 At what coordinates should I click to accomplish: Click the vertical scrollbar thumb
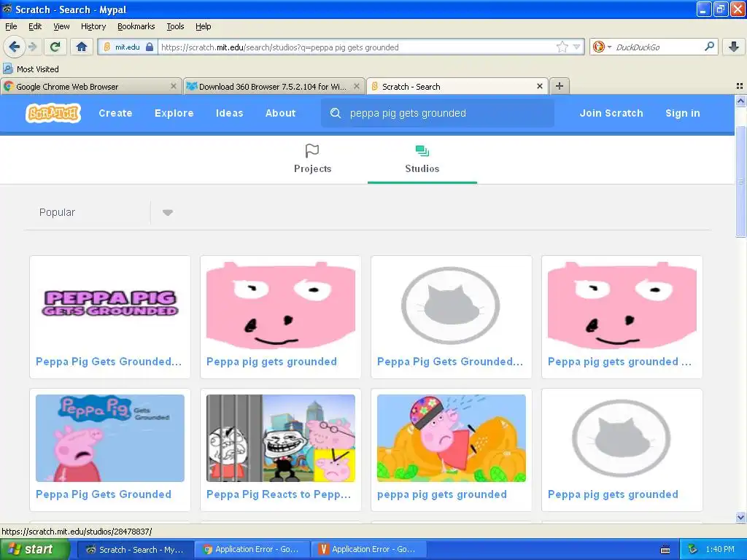tap(740, 182)
